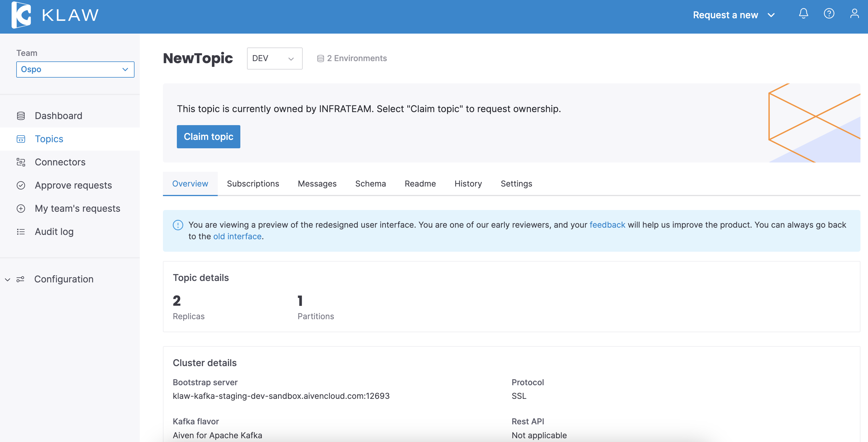The image size is (868, 442).
Task: Switch to the Schema tab
Action: (x=370, y=184)
